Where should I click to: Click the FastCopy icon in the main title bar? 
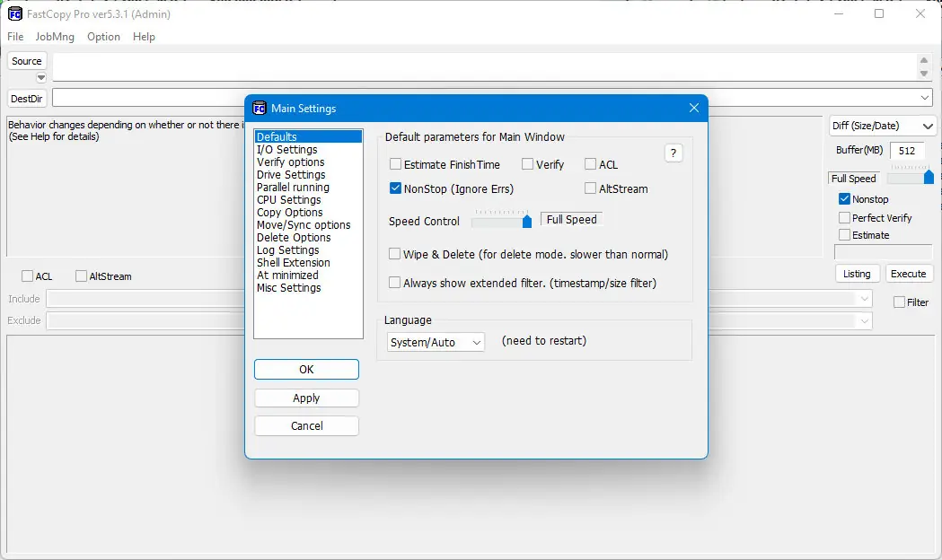(15, 13)
